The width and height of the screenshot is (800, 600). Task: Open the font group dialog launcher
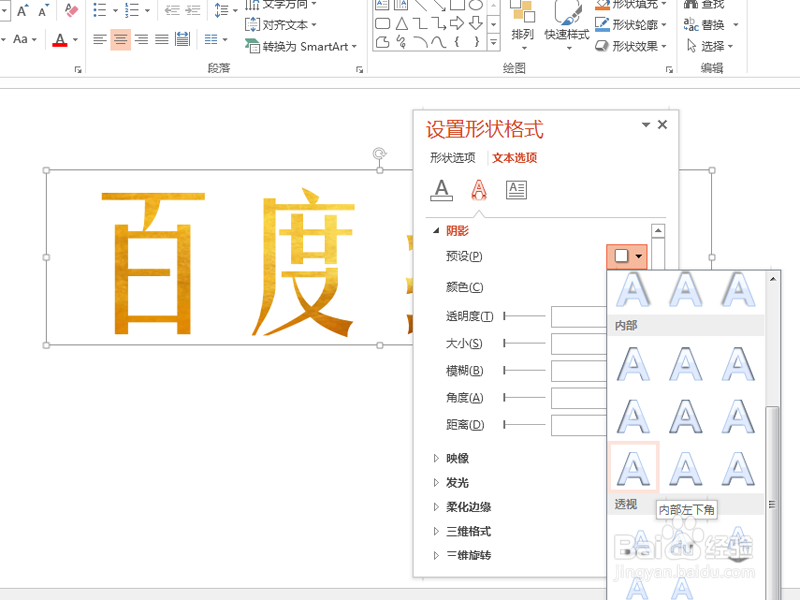click(78, 69)
